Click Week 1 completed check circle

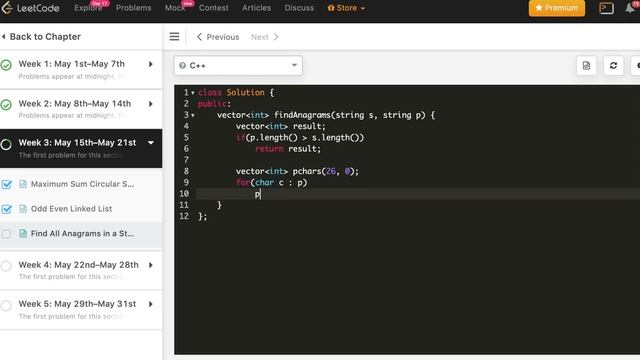6,64
